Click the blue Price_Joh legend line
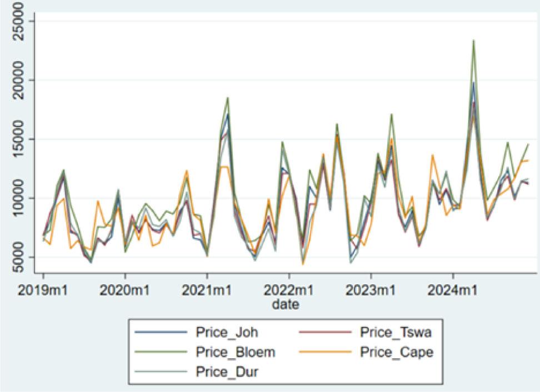 coord(160,333)
